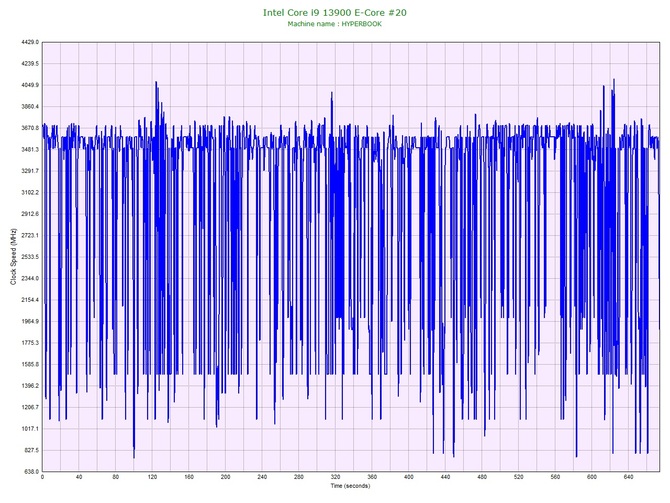Click the 'Machine name : HYPERBOOK' subtitle

coord(335,24)
